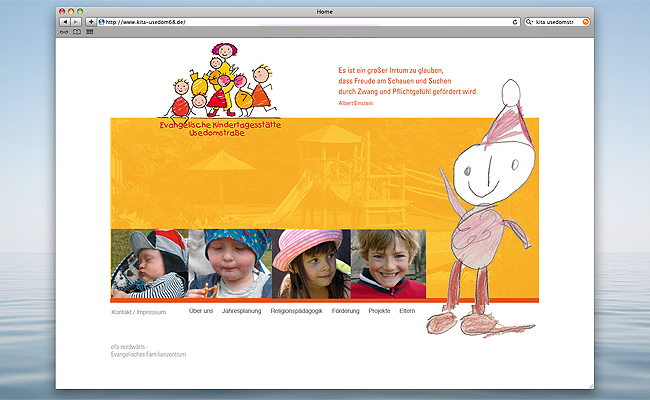The image size is (650, 400).
Task: Open the Über uns menu item
Action: [201, 311]
